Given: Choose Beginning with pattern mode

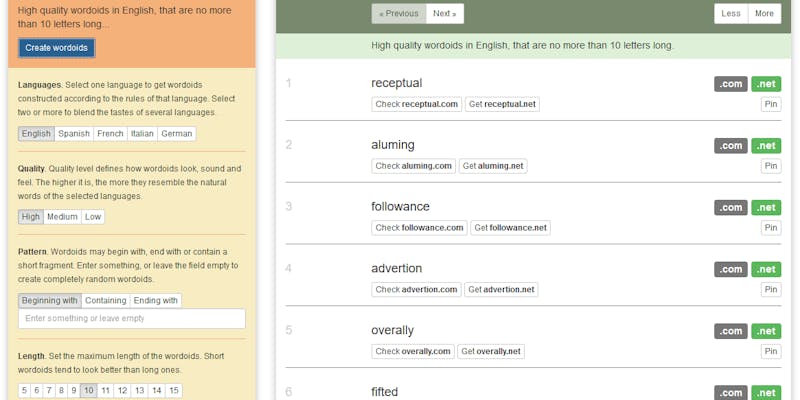Looking at the screenshot, I should point(49,301).
